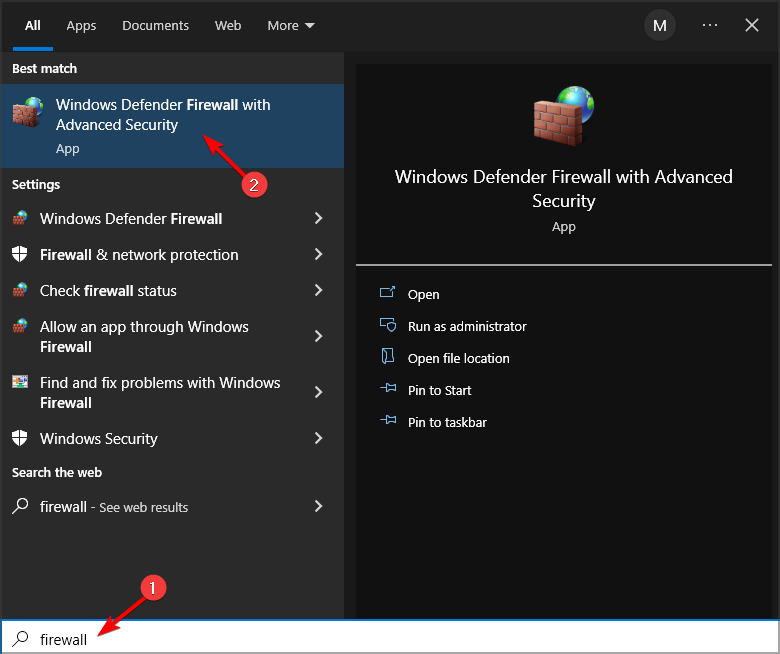This screenshot has width=780, height=654.
Task: Click the Open icon in preview pane
Action: click(x=388, y=292)
